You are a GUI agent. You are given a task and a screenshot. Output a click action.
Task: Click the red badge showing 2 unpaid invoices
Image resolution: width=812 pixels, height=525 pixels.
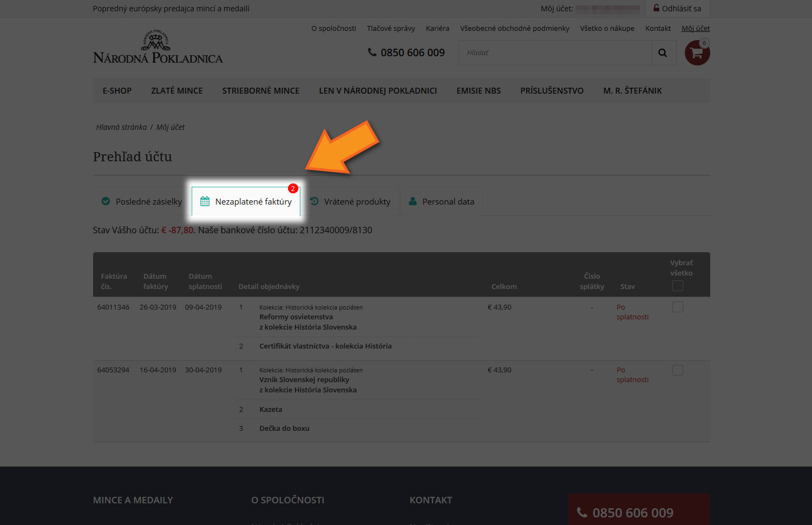click(293, 188)
